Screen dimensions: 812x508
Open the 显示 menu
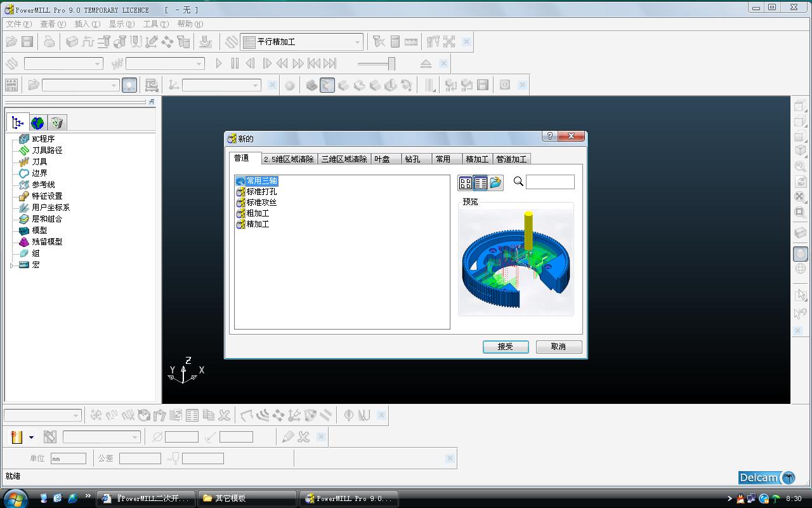pyautogui.click(x=121, y=24)
